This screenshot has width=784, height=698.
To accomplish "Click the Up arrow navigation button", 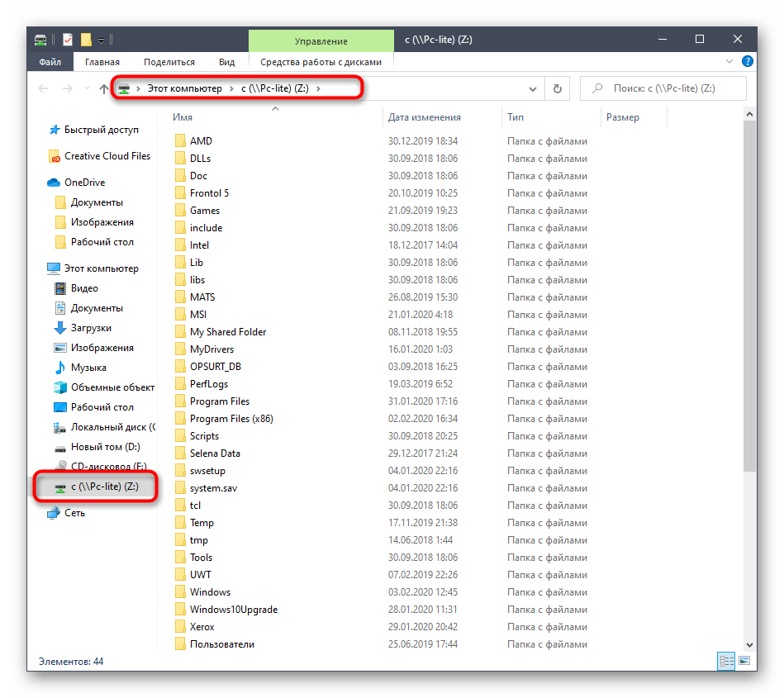I will pyautogui.click(x=103, y=89).
